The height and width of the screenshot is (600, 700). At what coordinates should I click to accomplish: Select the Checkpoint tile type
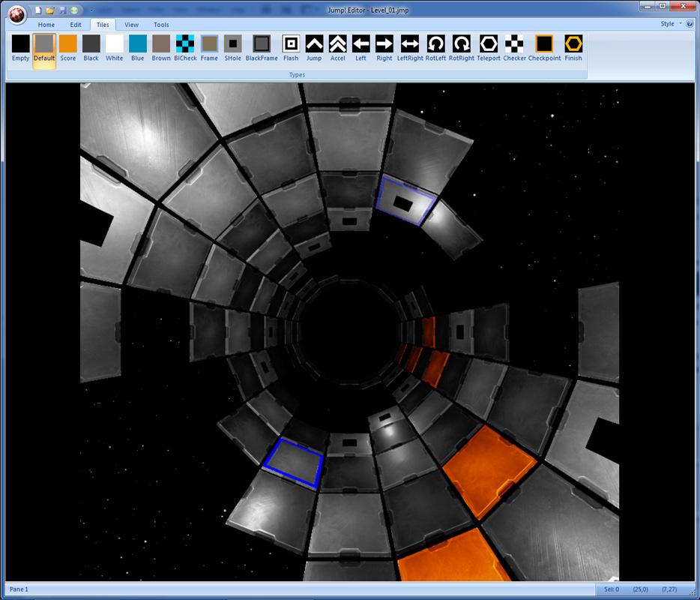pos(544,48)
